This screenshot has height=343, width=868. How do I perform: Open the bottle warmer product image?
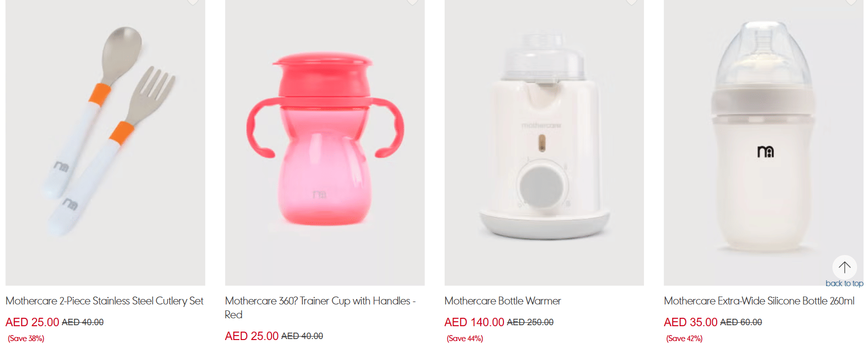click(x=544, y=142)
